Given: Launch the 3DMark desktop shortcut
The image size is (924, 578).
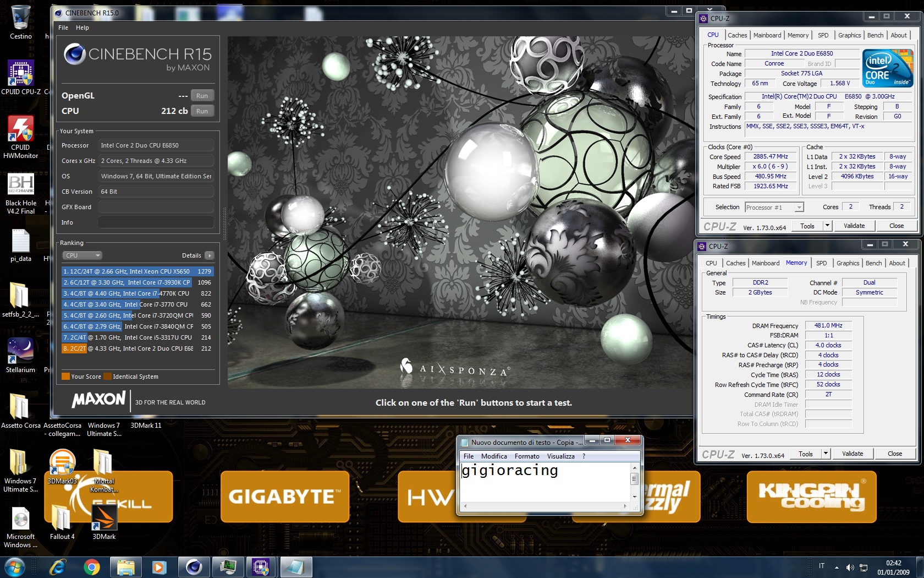Looking at the screenshot, I should click(104, 523).
